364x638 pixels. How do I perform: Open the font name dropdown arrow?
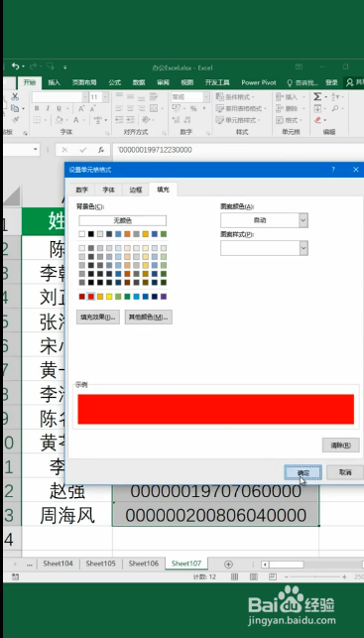85,97
